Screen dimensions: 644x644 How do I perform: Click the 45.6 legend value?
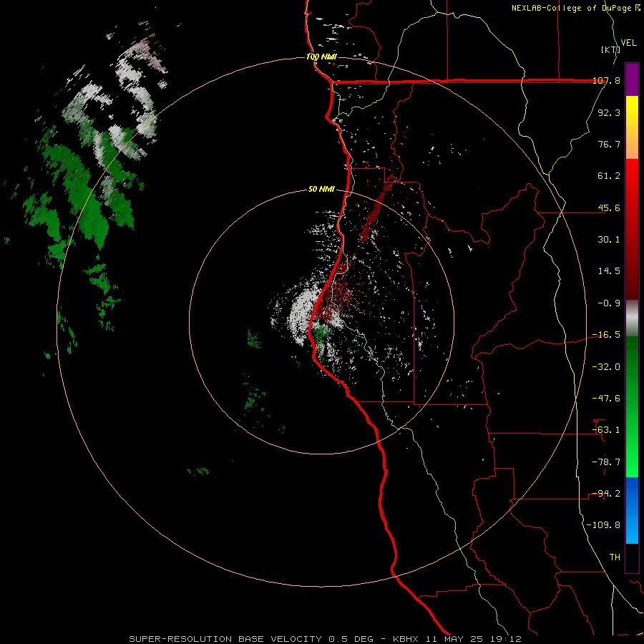(609, 208)
